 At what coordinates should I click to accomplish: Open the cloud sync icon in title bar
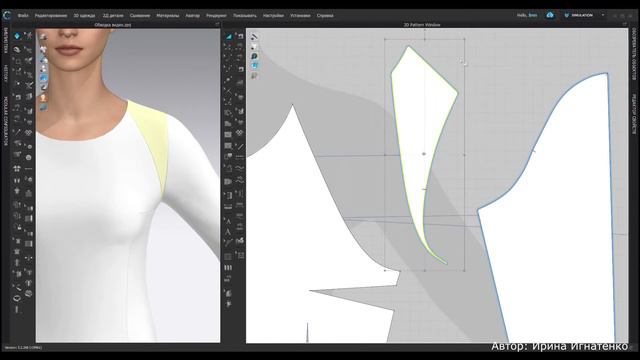pyautogui.click(x=550, y=15)
